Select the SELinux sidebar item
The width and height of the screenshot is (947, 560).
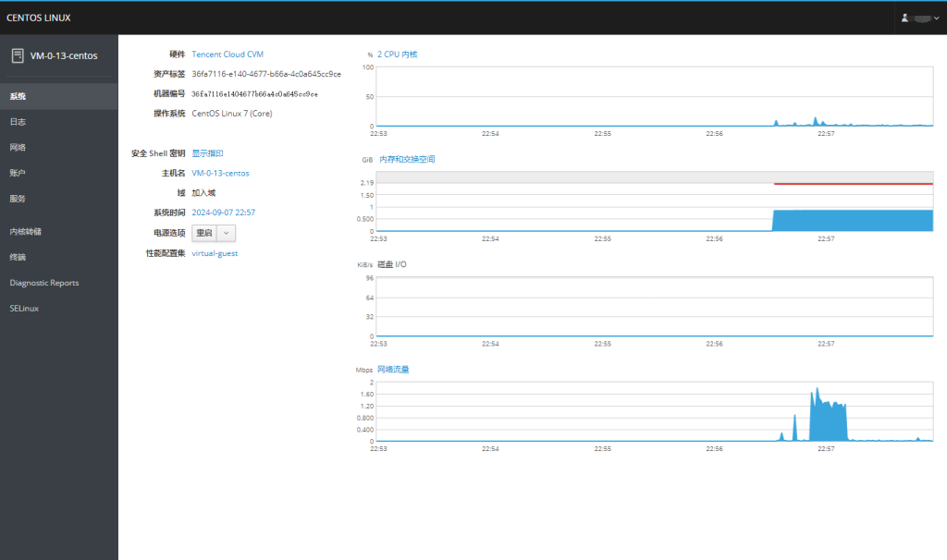pos(25,309)
